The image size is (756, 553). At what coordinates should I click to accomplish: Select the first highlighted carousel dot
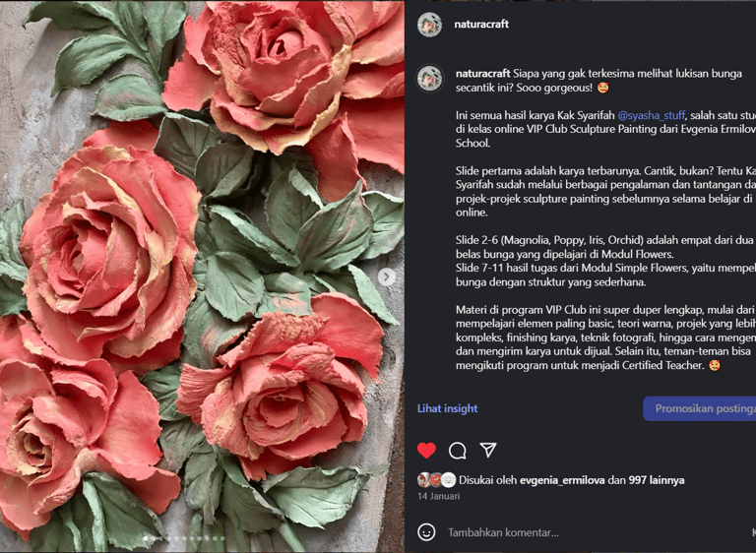[146, 538]
